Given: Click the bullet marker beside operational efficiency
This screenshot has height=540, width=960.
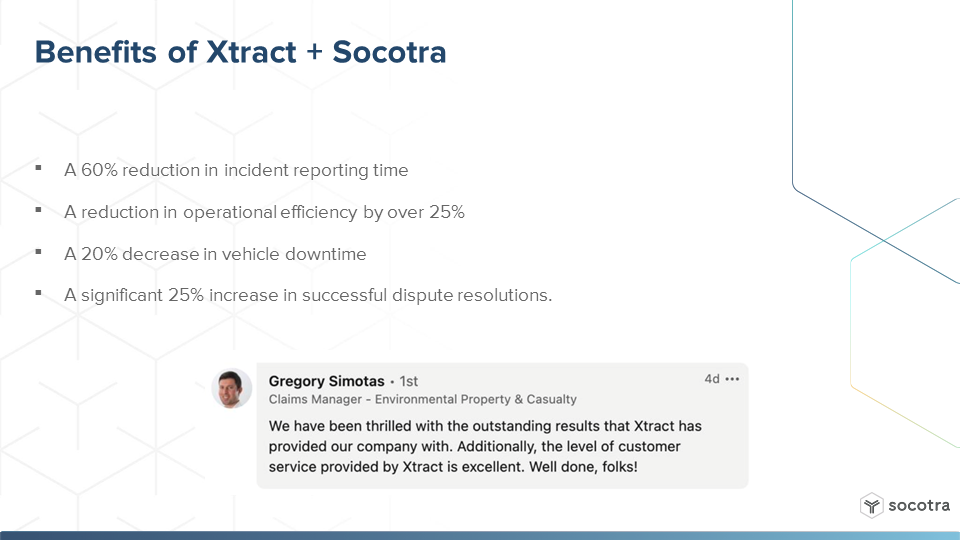Looking at the screenshot, I should (39, 210).
